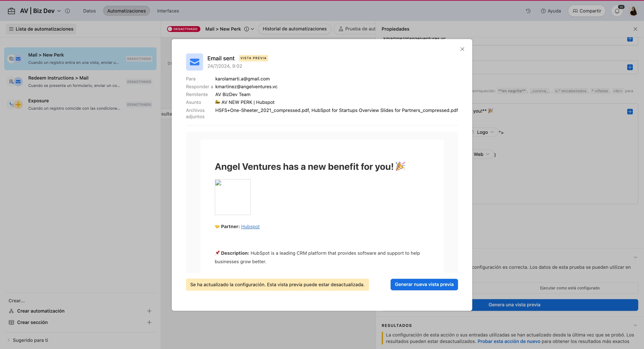Click the info icon next to AV | Biz Dev

[67, 11]
